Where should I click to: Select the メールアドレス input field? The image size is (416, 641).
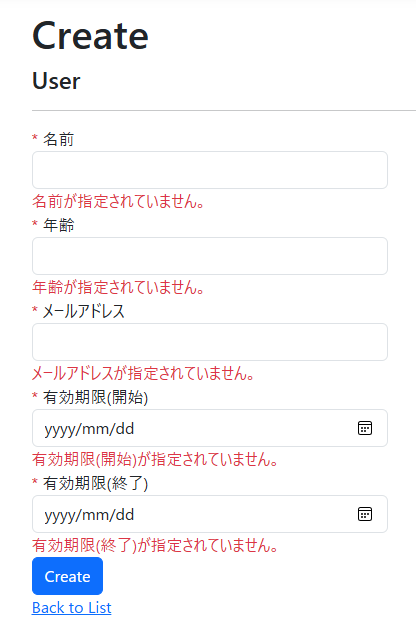[210, 342]
